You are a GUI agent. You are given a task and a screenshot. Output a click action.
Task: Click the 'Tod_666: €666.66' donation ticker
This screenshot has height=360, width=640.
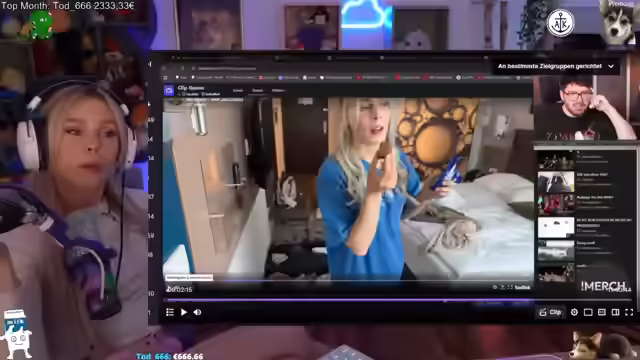[x=169, y=356]
